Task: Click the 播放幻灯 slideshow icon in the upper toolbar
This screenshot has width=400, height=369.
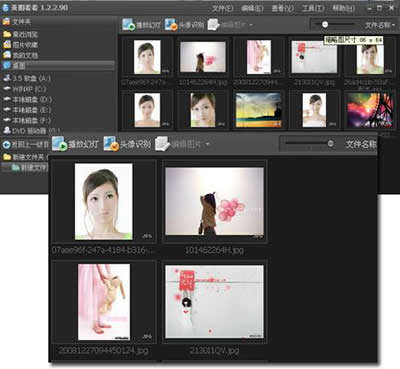Action: click(x=128, y=24)
